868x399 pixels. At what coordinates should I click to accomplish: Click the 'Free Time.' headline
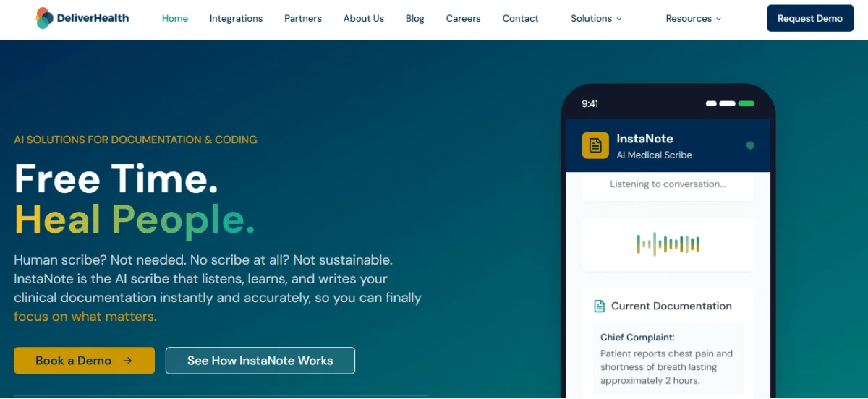pos(116,178)
